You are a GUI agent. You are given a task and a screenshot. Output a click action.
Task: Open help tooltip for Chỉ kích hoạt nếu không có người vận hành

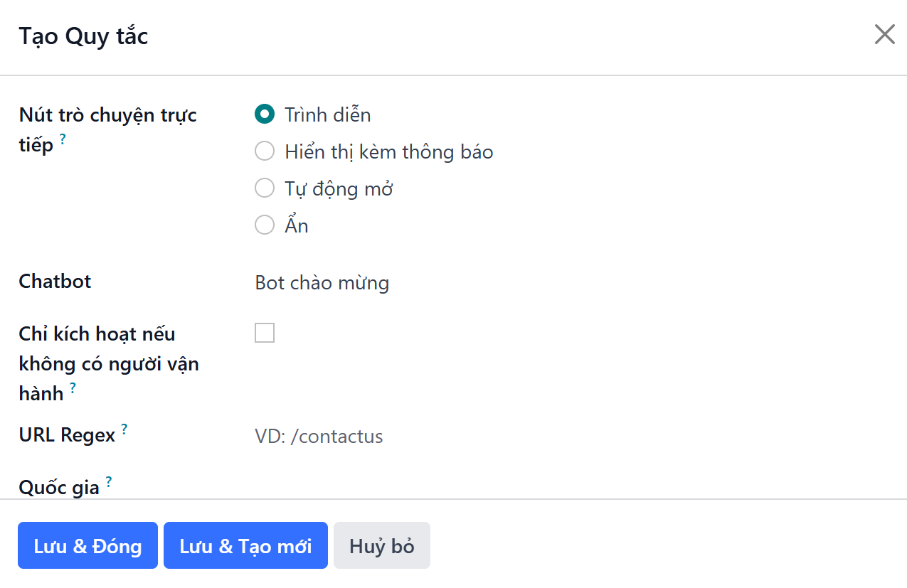(73, 387)
